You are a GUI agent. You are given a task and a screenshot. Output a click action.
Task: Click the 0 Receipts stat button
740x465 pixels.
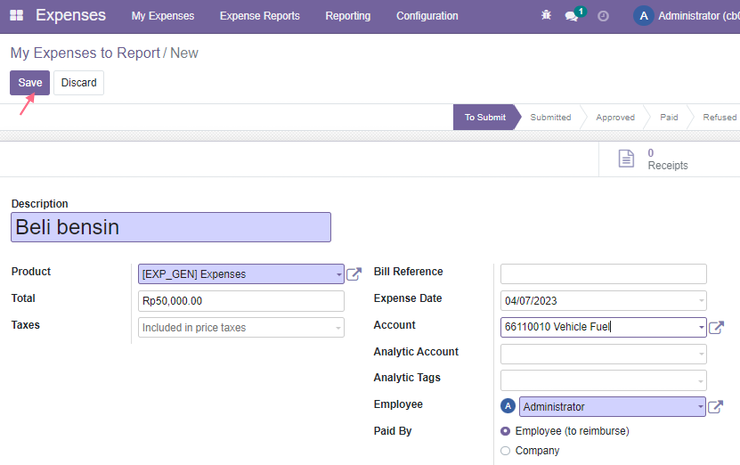[x=669, y=159]
